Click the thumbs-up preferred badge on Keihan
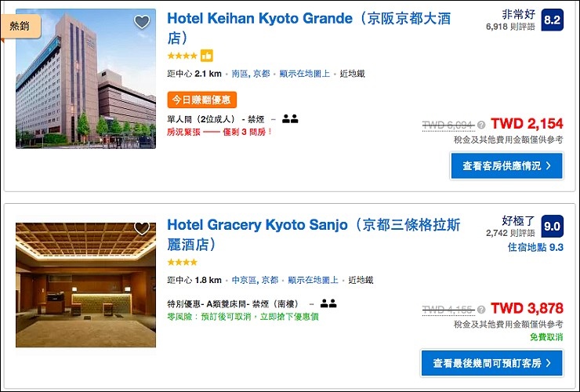 (x=207, y=56)
